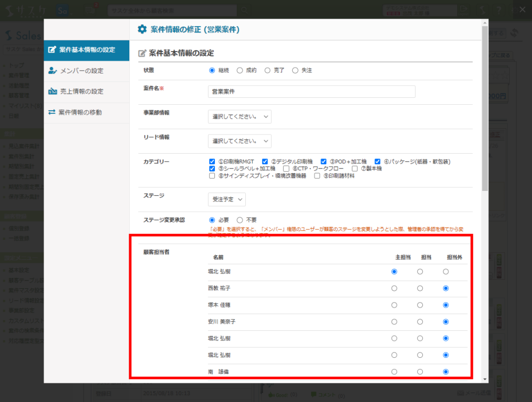Check ⑨印刷諸材料 category
The image size is (532, 402).
tap(317, 175)
